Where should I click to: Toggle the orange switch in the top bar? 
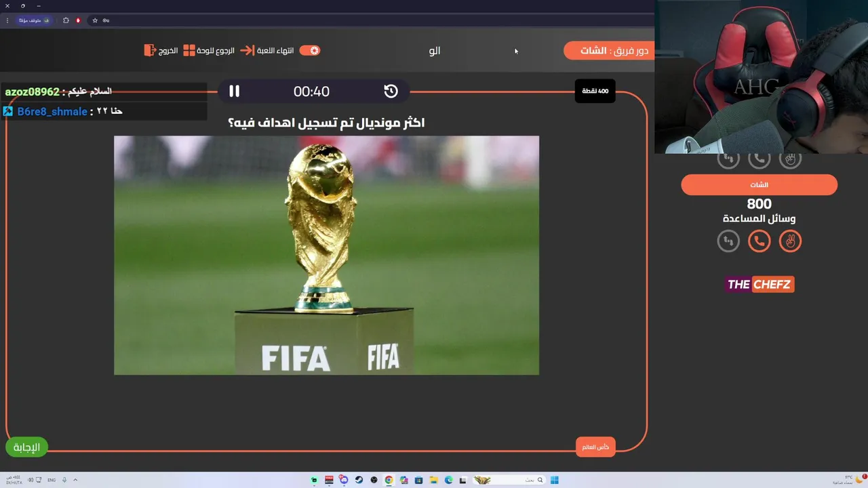point(310,50)
